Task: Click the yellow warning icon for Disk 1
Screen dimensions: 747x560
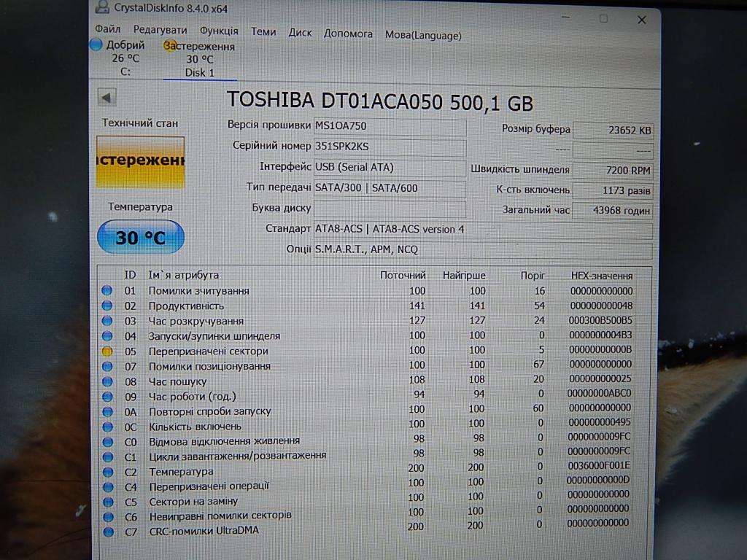Action: (x=170, y=46)
